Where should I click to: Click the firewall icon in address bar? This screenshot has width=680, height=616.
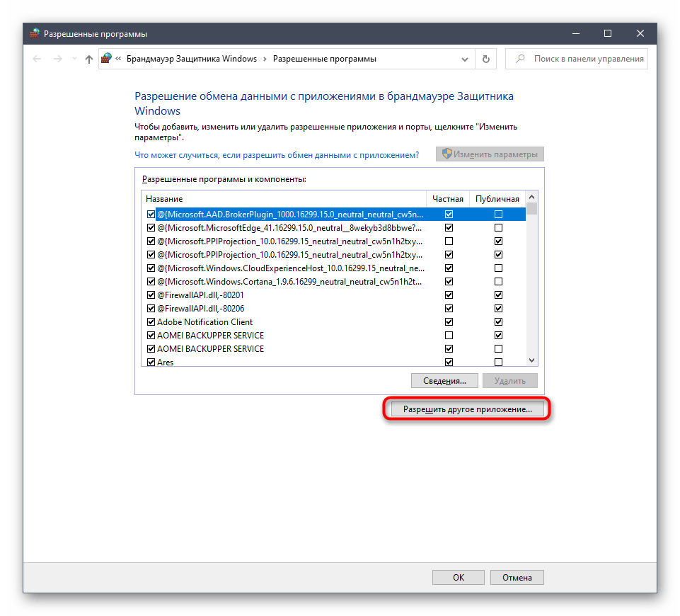point(106,59)
